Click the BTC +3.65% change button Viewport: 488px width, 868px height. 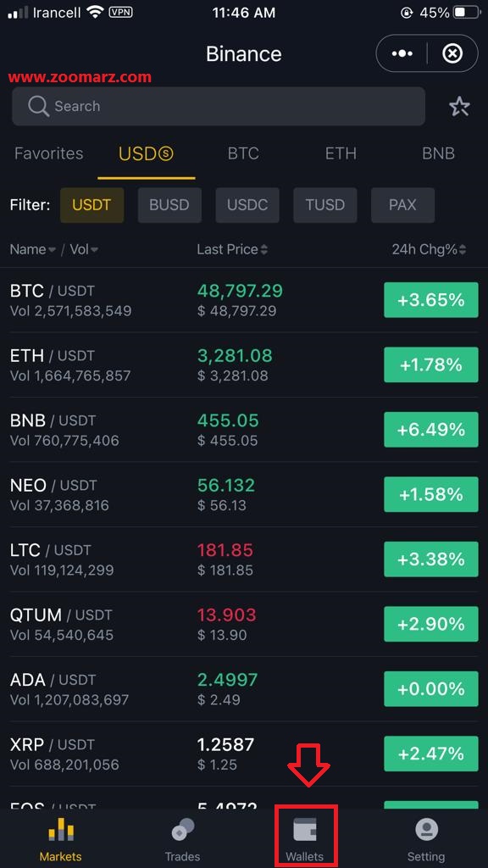click(431, 300)
